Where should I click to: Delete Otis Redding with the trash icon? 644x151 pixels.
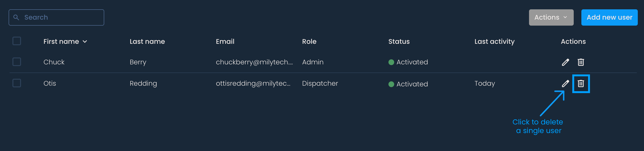coord(581,83)
